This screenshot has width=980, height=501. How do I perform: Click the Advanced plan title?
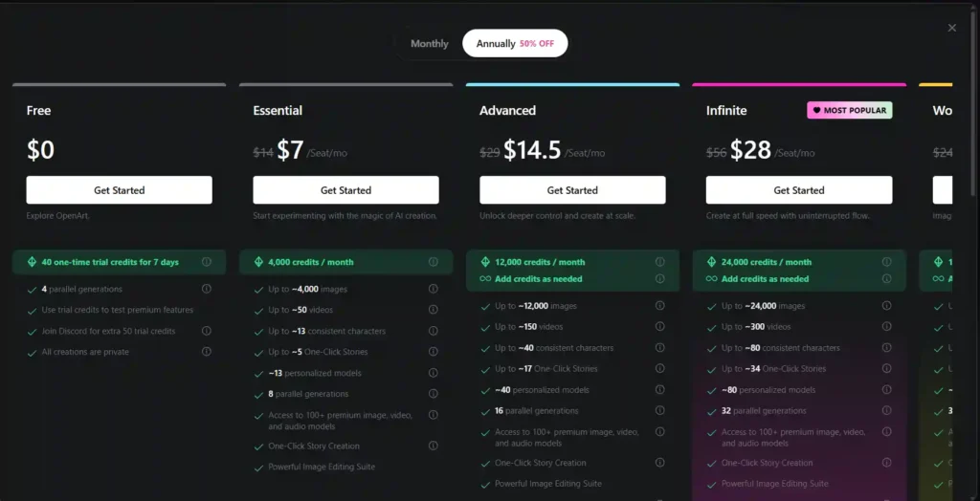[507, 111]
